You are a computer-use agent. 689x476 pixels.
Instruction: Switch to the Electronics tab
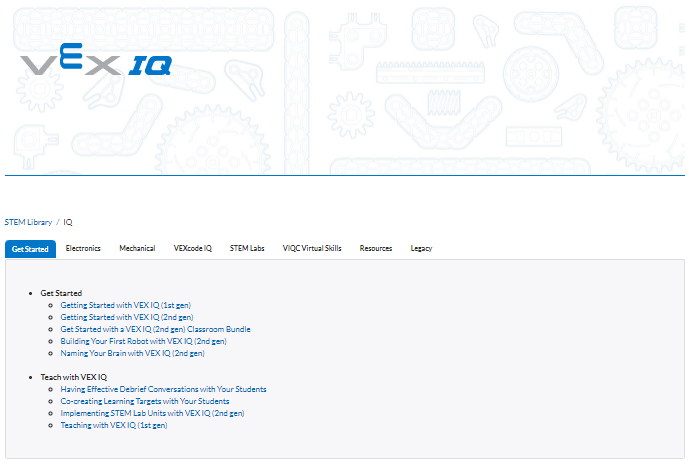[x=83, y=248]
